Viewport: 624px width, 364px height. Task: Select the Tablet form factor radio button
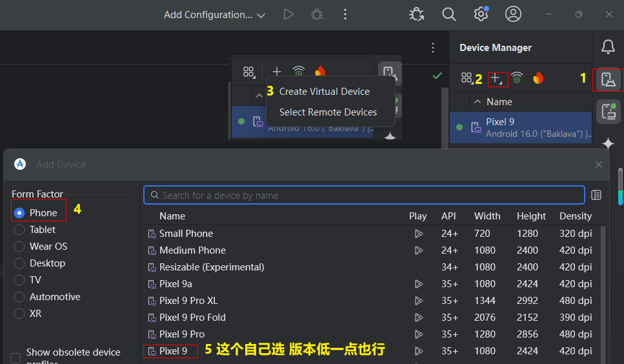(19, 230)
